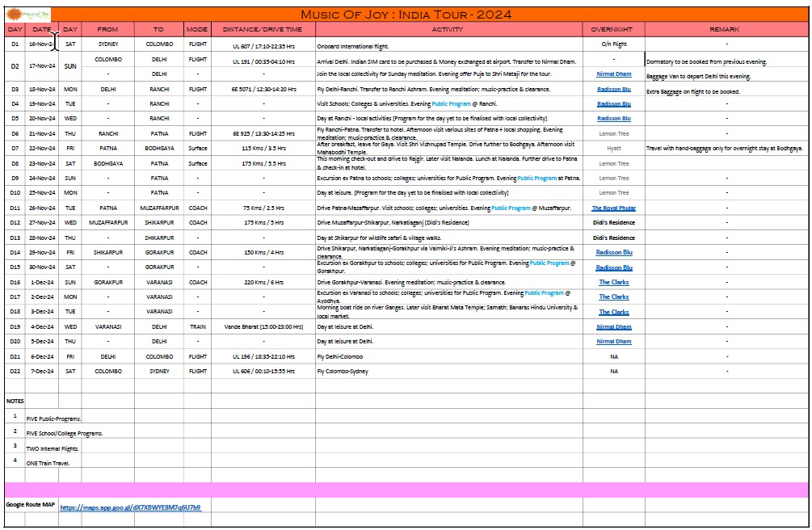Select the 'Hyatt' overnight cell
Image resolution: width=812 pixels, height=530 pixels.
click(x=614, y=148)
